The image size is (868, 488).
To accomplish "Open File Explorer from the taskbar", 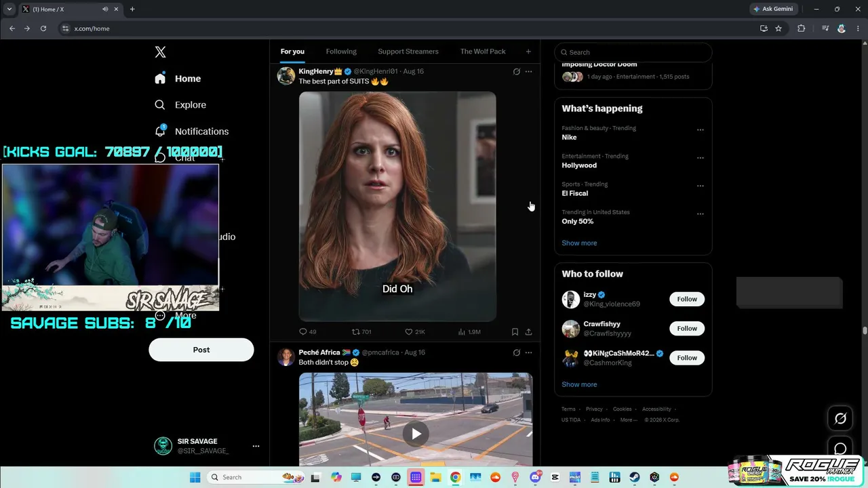I will click(x=435, y=477).
